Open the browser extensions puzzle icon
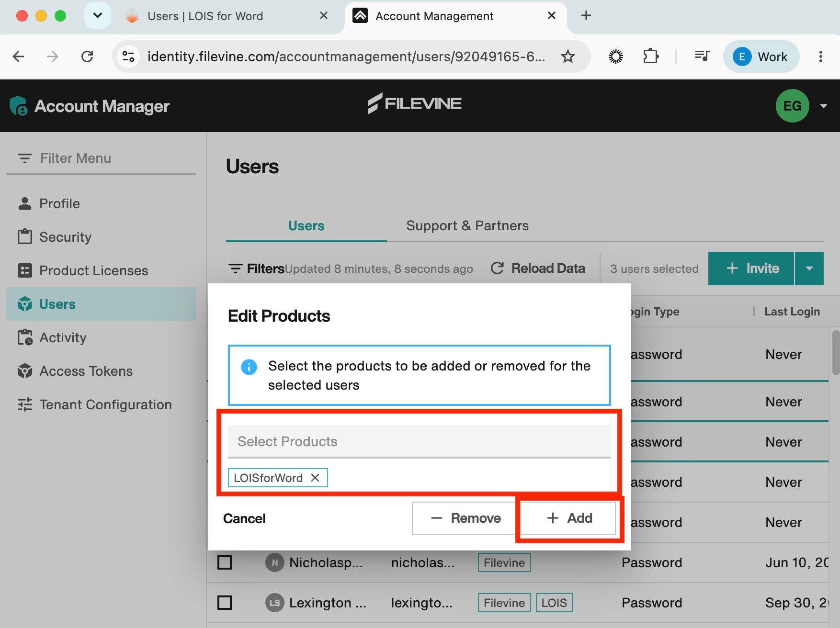The height and width of the screenshot is (628, 840). tap(650, 56)
